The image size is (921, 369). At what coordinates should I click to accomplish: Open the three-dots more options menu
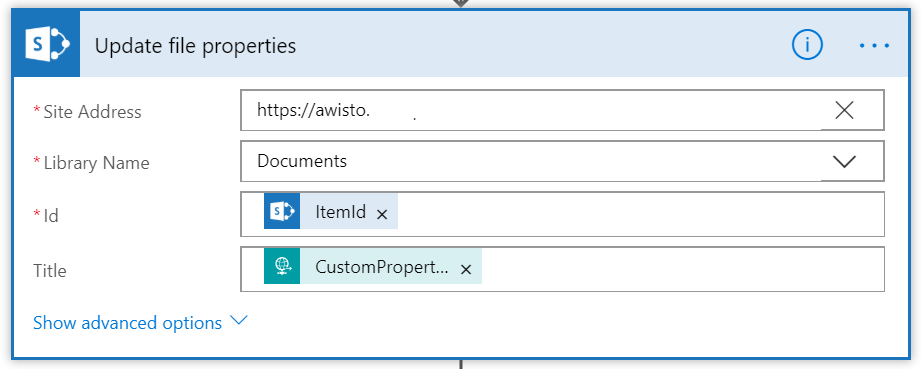tap(874, 45)
